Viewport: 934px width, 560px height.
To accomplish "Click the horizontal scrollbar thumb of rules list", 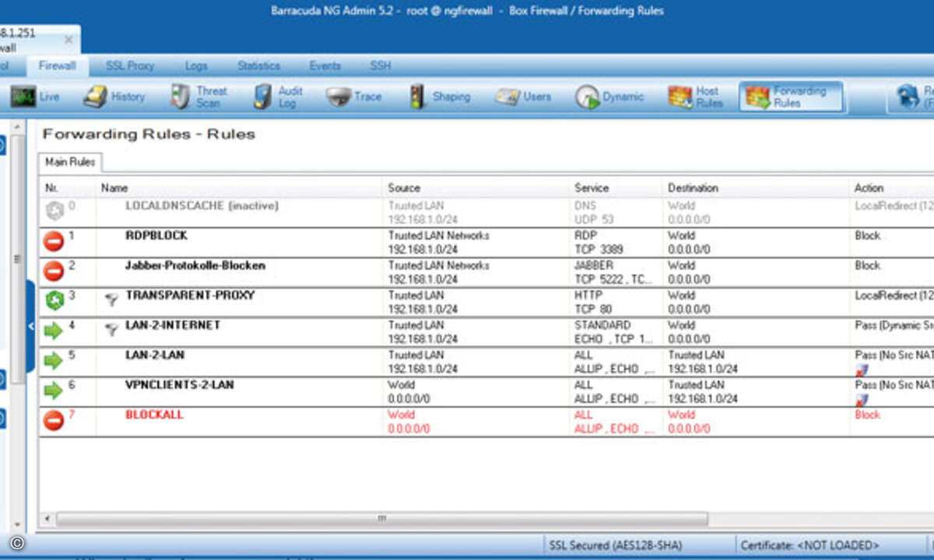I will [382, 518].
